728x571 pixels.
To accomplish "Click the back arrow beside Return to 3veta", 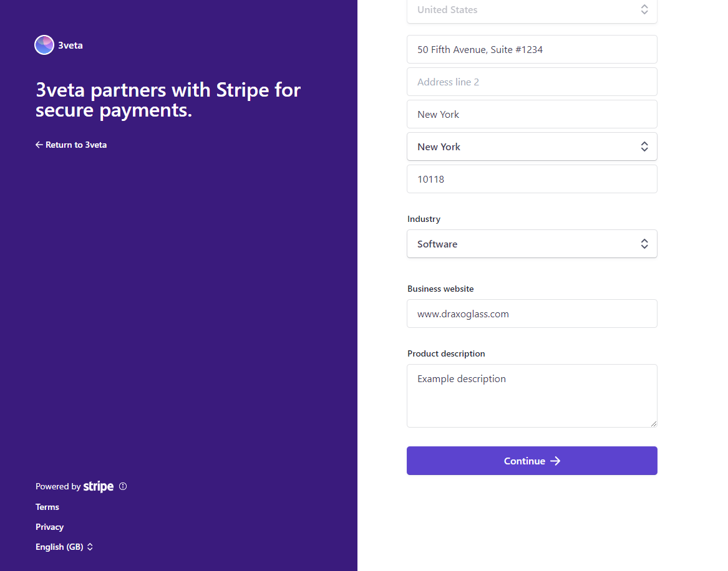I will (x=39, y=144).
